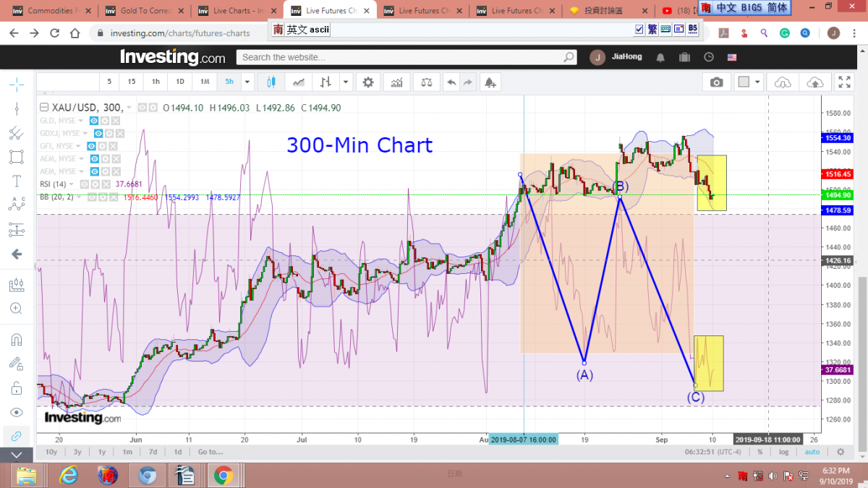Open JiaHong user profile
Screen dimensions: 868x488
tap(614, 57)
